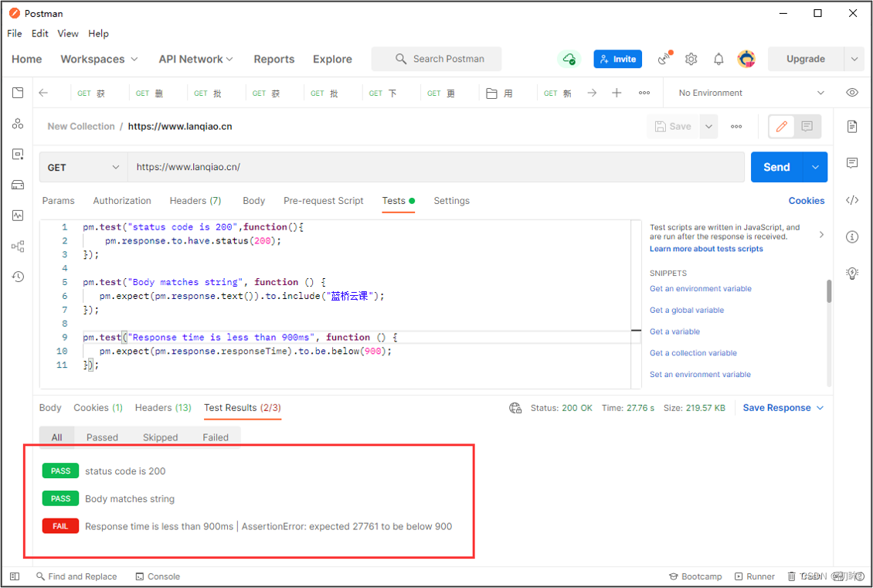Toggle the sidebar icon in status bar
The image size is (873, 588).
15,576
